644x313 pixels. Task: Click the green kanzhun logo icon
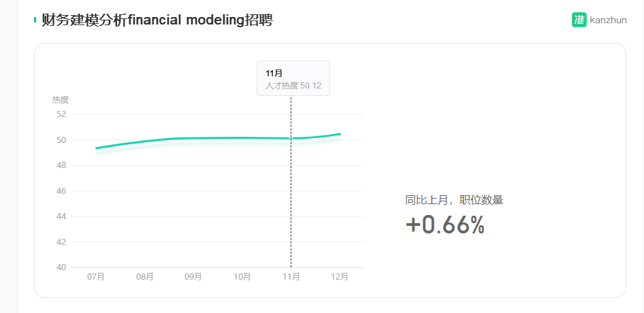pos(579,20)
